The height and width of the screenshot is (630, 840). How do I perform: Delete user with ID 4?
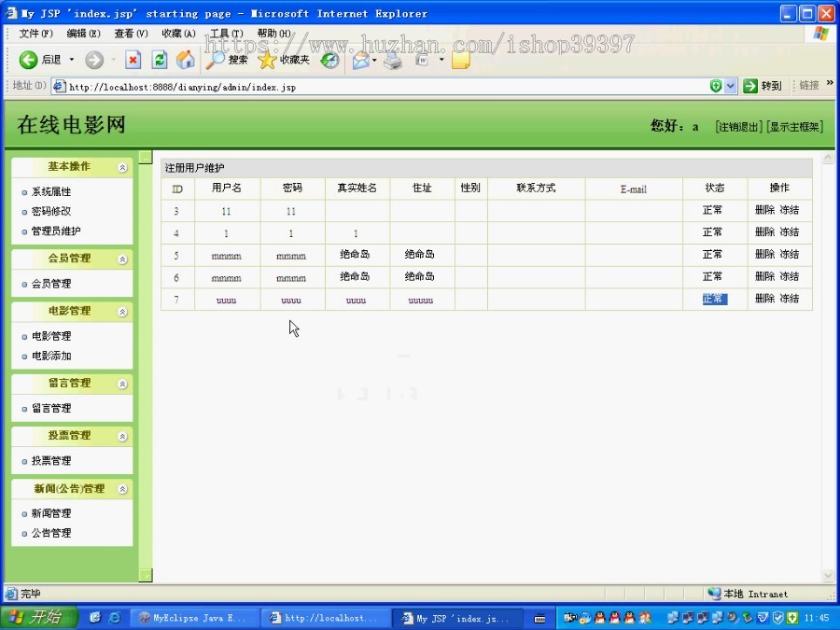765,232
